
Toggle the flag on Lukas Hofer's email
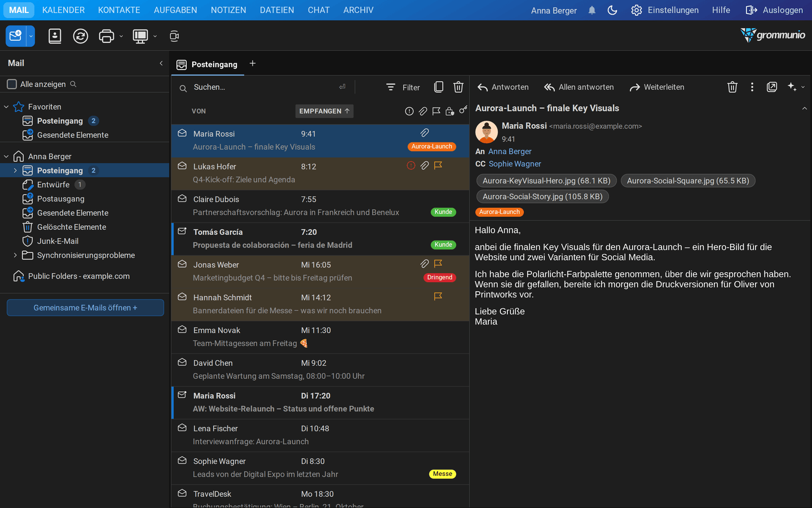coord(438,165)
